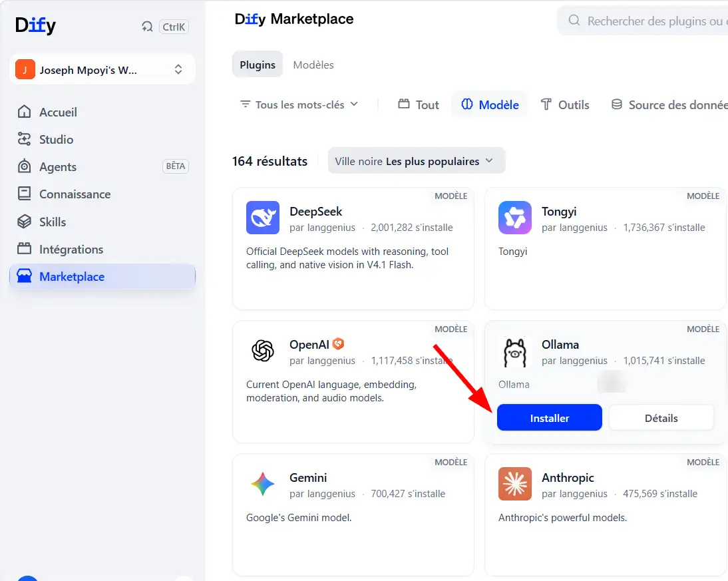The height and width of the screenshot is (581, 728).
Task: Go to Accueil home icon
Action: pos(24,112)
